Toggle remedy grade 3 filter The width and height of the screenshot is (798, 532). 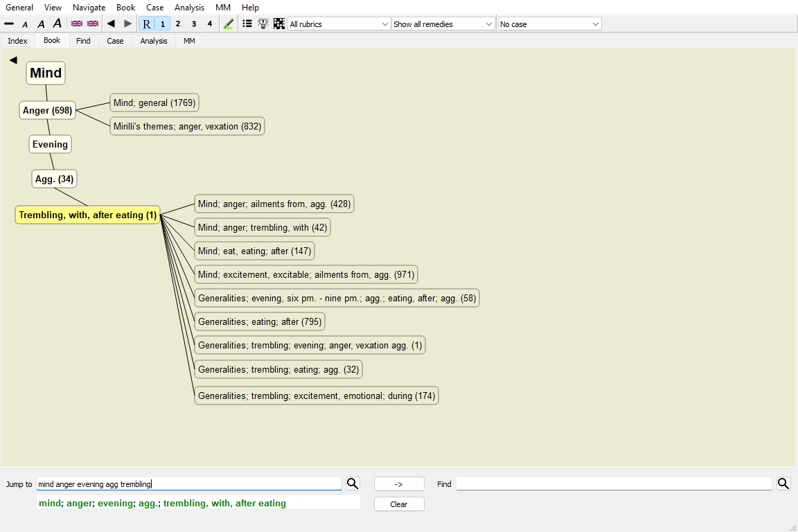[x=194, y=24]
